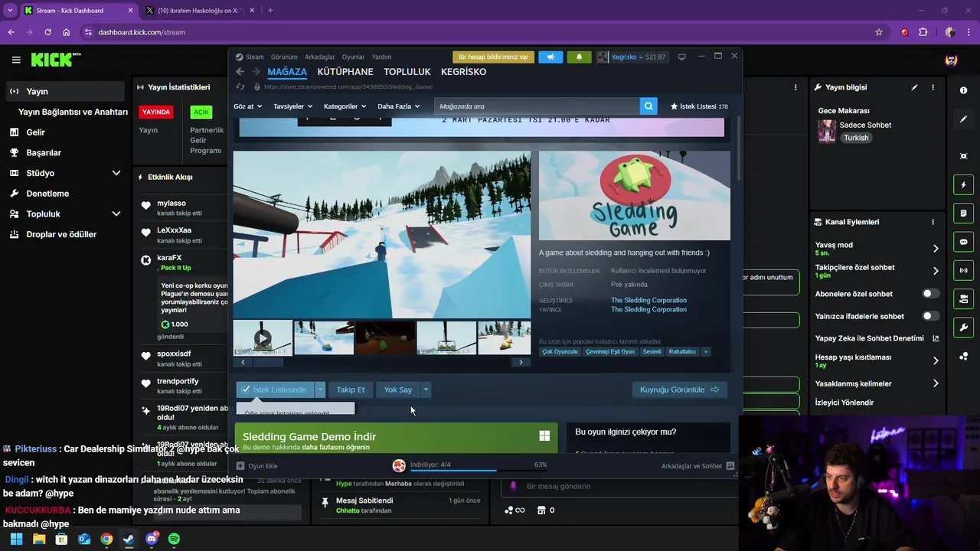Go forward in Steam navigation
The height and width of the screenshot is (551, 980).
pyautogui.click(x=256, y=72)
